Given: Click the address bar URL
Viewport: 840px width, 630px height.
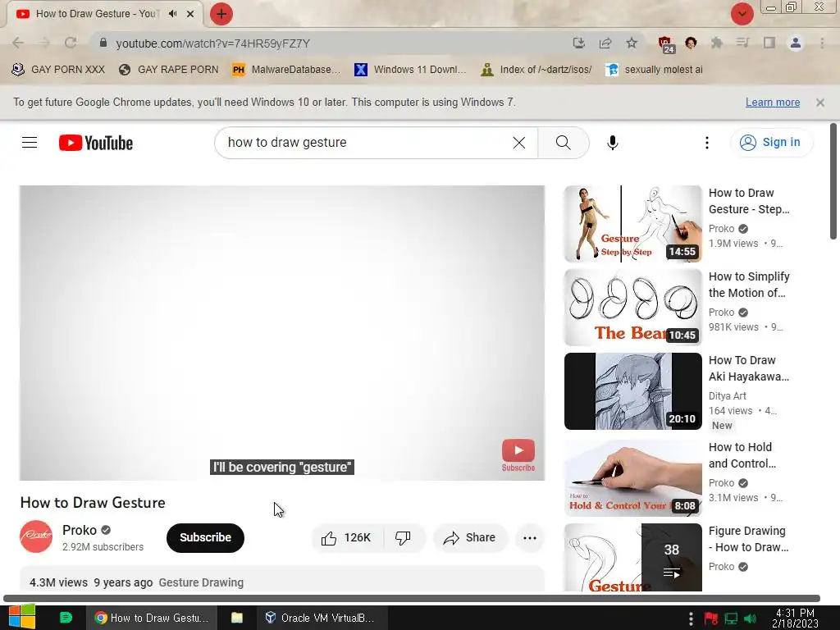Looking at the screenshot, I should coord(212,43).
